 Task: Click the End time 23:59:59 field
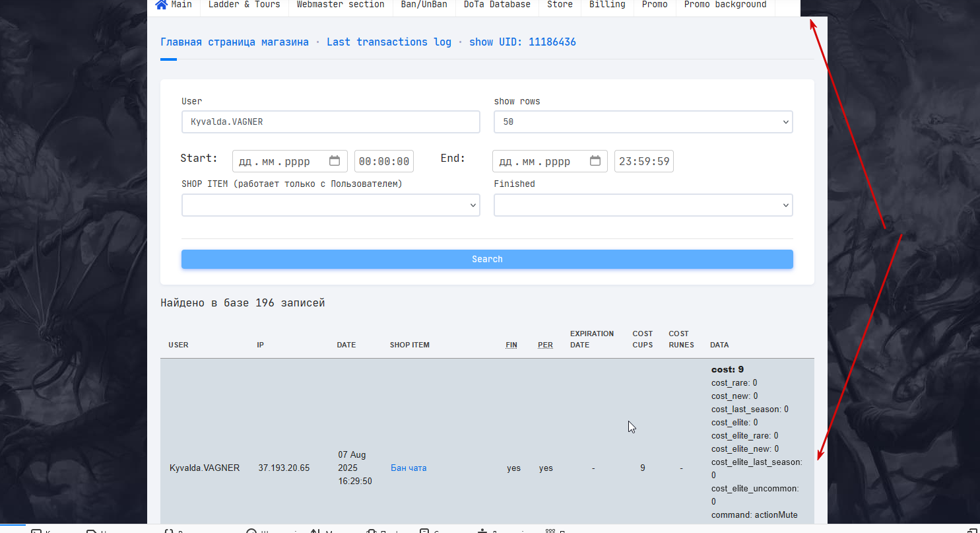[644, 161]
